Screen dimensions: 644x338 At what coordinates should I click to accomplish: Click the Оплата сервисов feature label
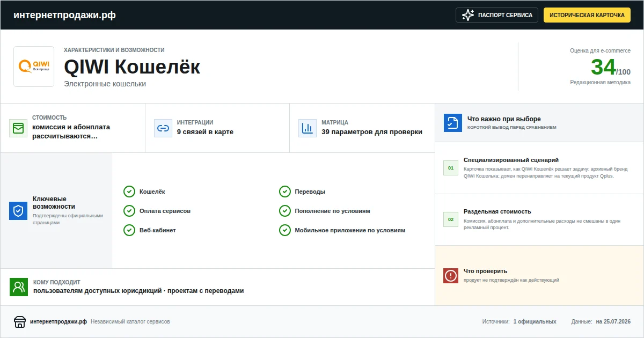point(165,211)
